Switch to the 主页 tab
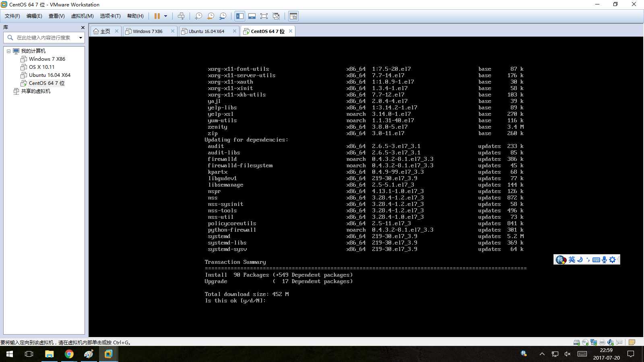 click(105, 31)
